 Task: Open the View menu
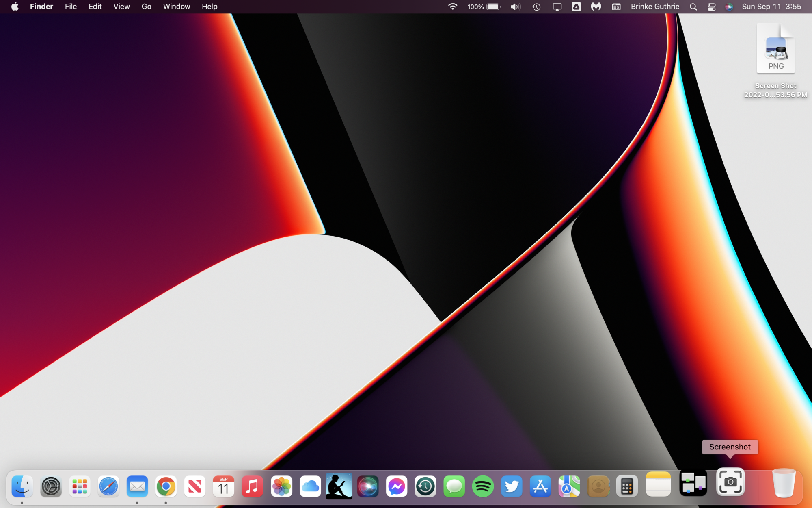[x=121, y=7]
